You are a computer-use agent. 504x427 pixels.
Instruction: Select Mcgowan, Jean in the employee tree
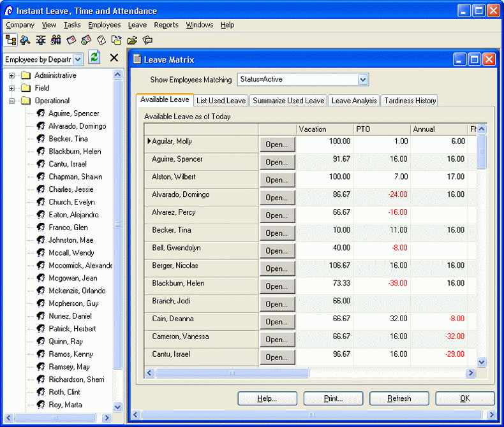pyautogui.click(x=73, y=278)
